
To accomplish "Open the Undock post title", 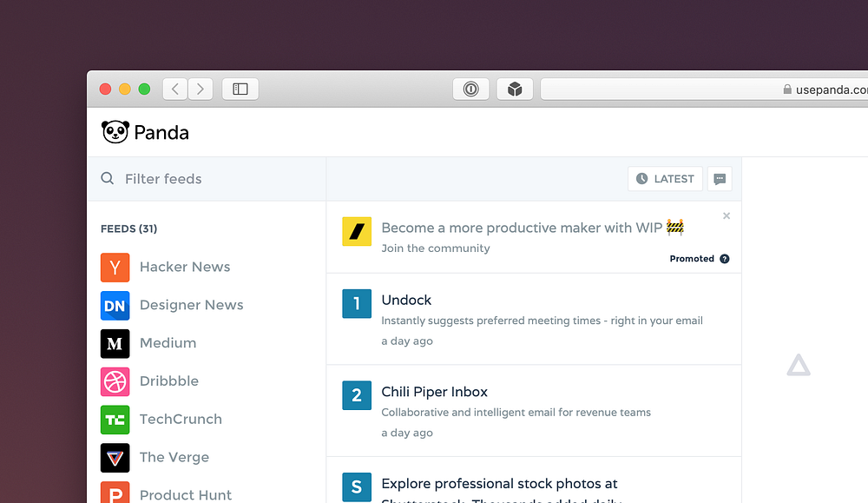I will click(x=406, y=300).
